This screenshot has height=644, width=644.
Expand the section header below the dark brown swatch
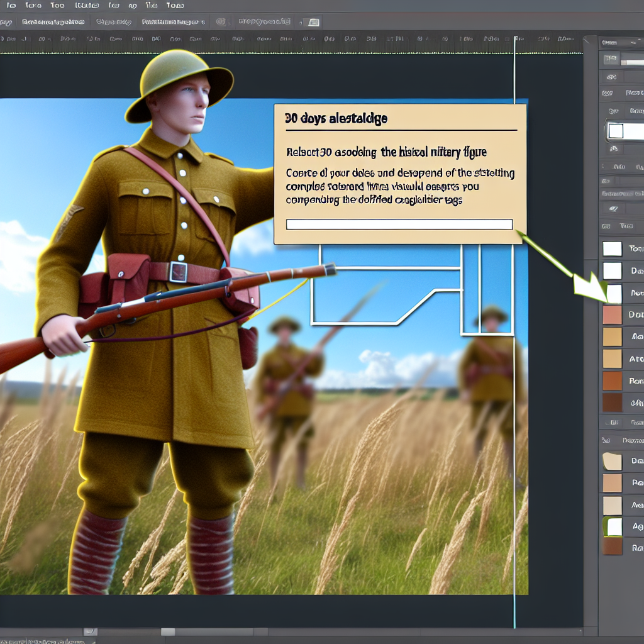click(x=622, y=422)
